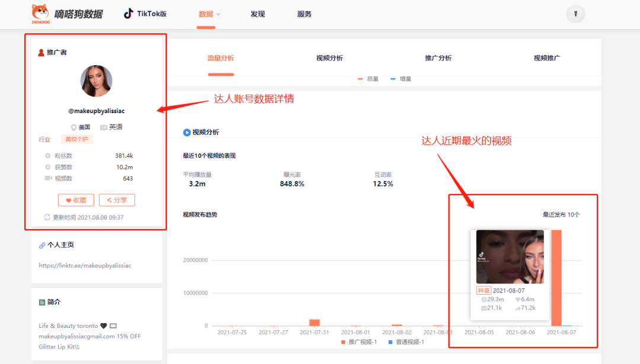640x364 pixels.
Task: Hide the 推广视频-1 series via its legend
Action: coord(361,342)
